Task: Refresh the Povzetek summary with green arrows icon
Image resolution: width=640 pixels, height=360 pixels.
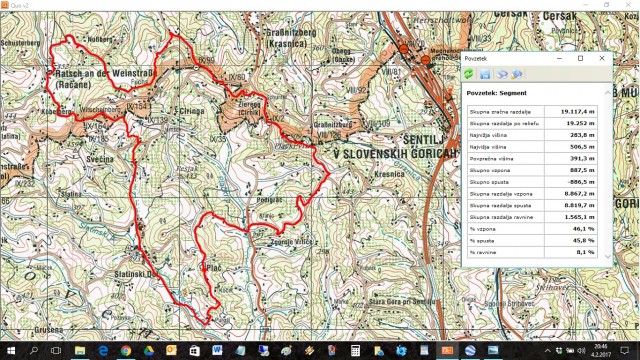Action: pyautogui.click(x=469, y=74)
